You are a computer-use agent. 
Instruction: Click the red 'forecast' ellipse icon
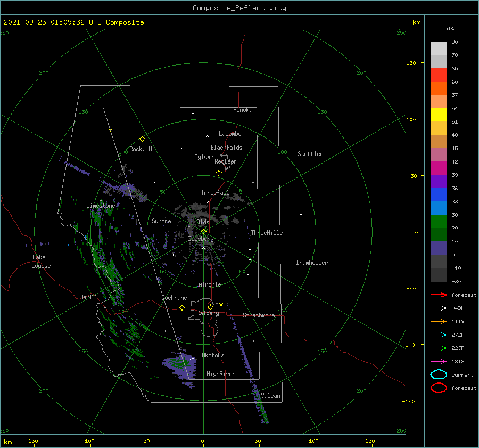pos(439,388)
